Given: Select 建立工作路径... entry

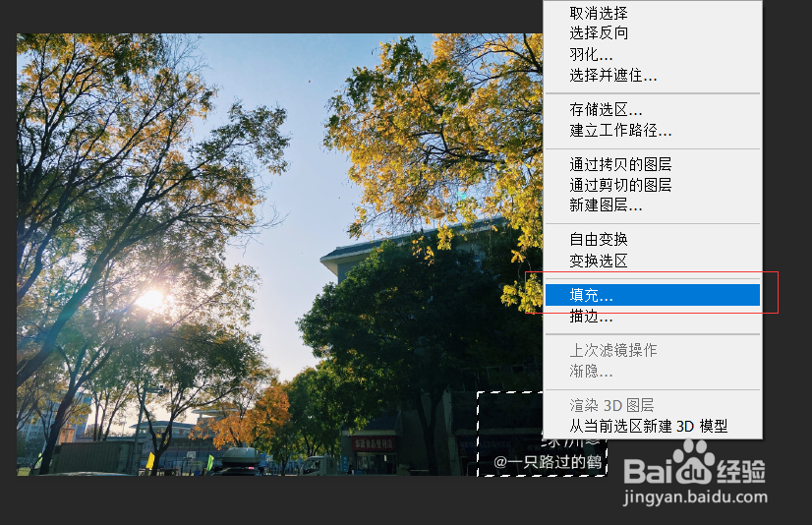Looking at the screenshot, I should pos(653,130).
